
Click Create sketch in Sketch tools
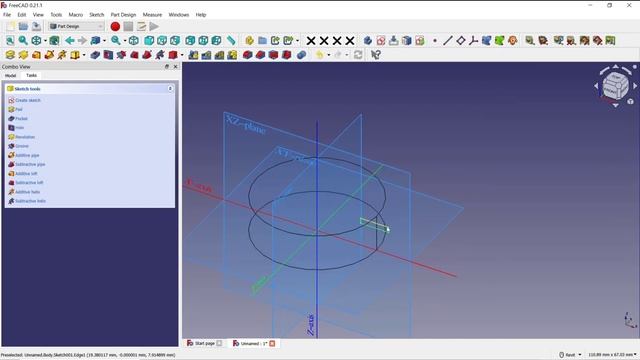coord(28,100)
